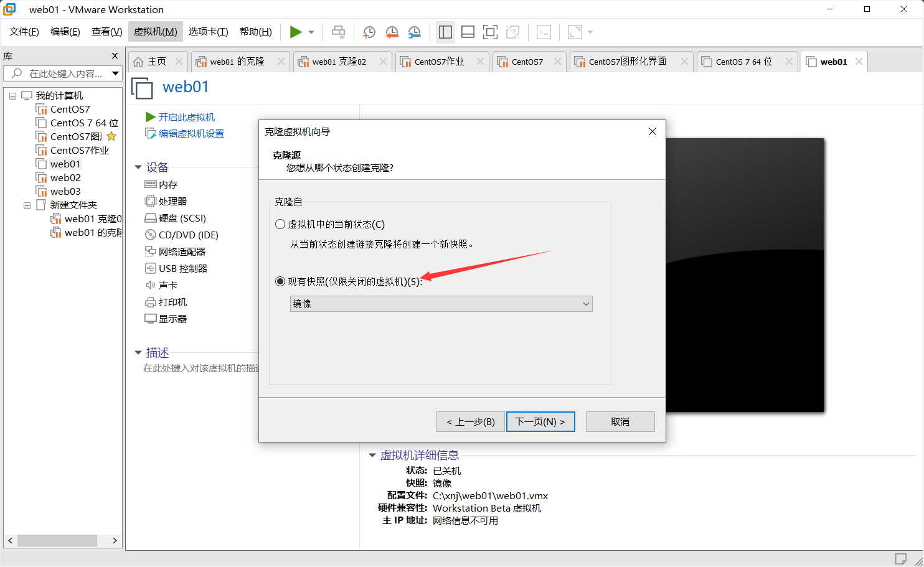This screenshot has height=567, width=924.
Task: Select 现有快照 radio button
Action: click(x=280, y=281)
